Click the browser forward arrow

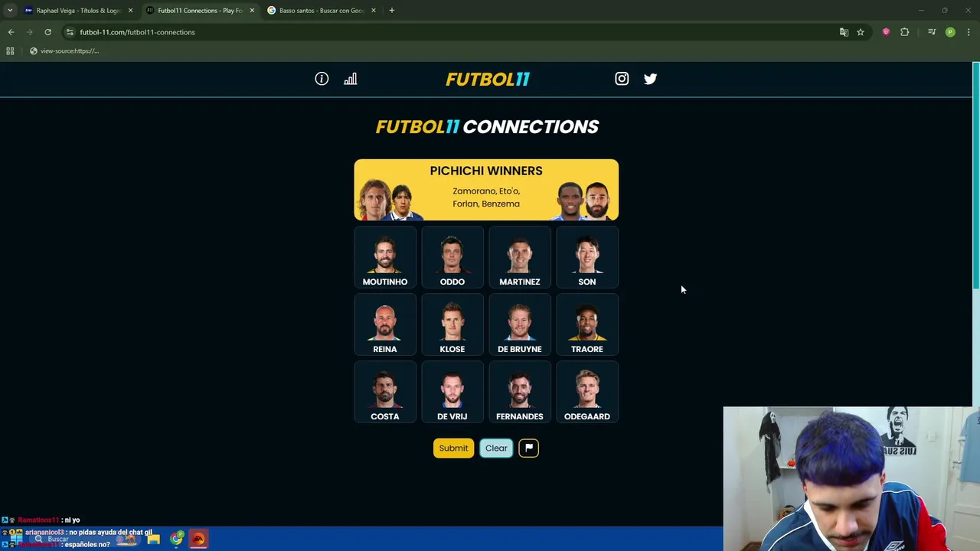coord(29,32)
